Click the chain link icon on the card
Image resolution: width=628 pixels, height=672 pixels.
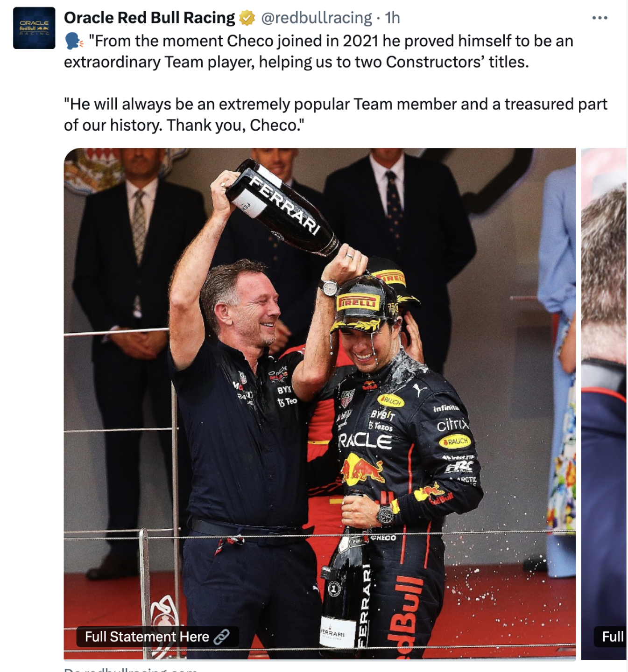pos(221,637)
